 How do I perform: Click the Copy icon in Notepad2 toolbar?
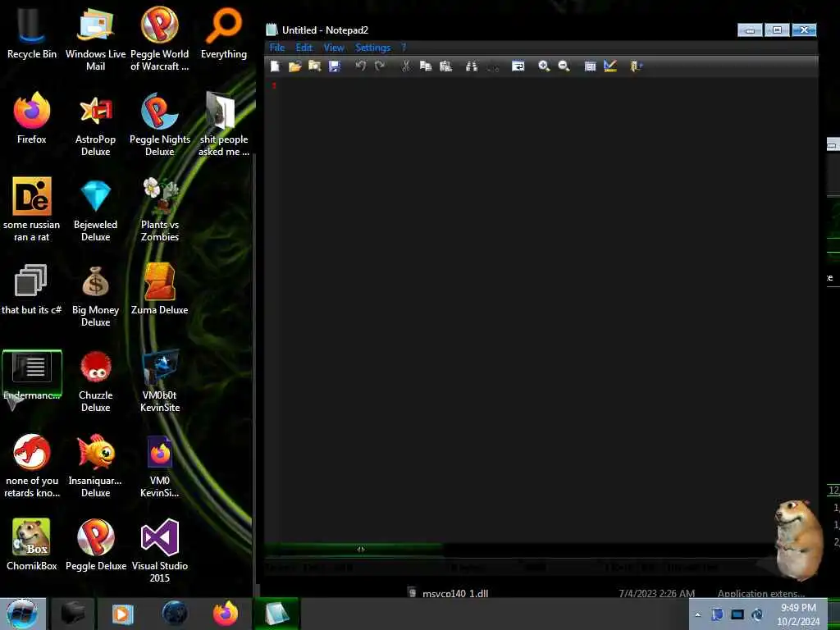coord(426,66)
